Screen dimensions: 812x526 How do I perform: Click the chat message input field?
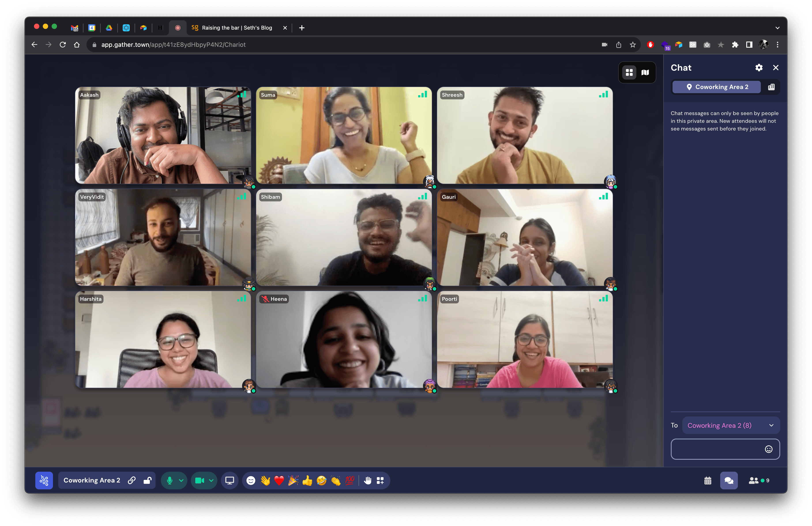(716, 449)
